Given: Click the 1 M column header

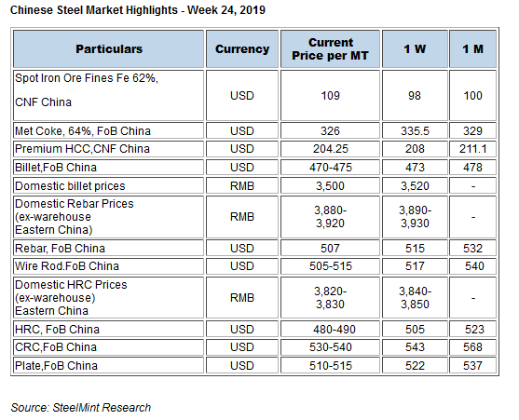Looking at the screenshot, I should 472,49.
